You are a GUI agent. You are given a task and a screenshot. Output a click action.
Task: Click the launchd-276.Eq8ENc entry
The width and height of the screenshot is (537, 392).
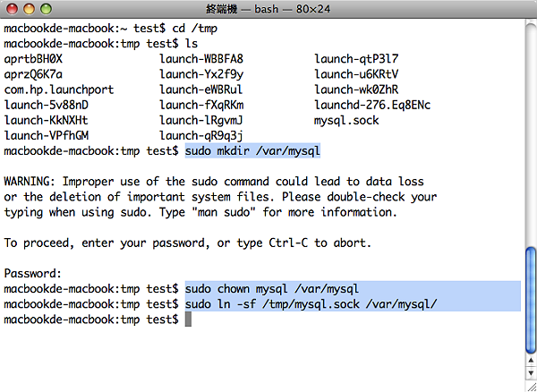372,105
